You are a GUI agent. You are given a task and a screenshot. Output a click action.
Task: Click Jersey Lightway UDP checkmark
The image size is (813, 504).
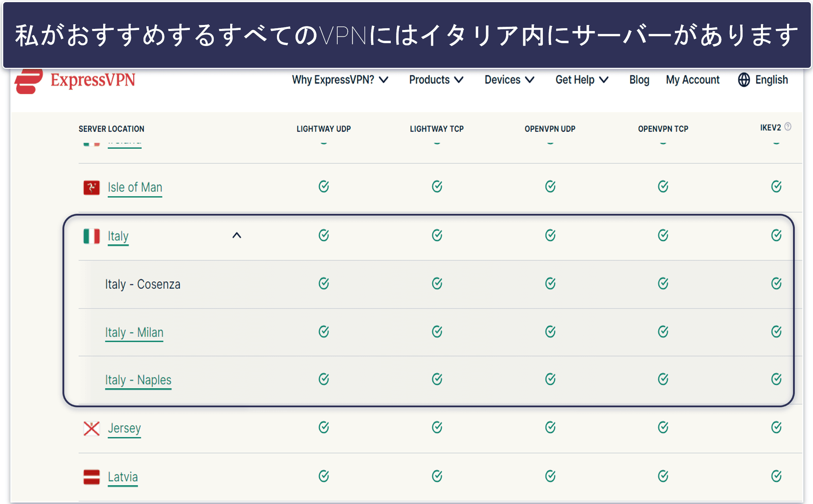point(324,427)
